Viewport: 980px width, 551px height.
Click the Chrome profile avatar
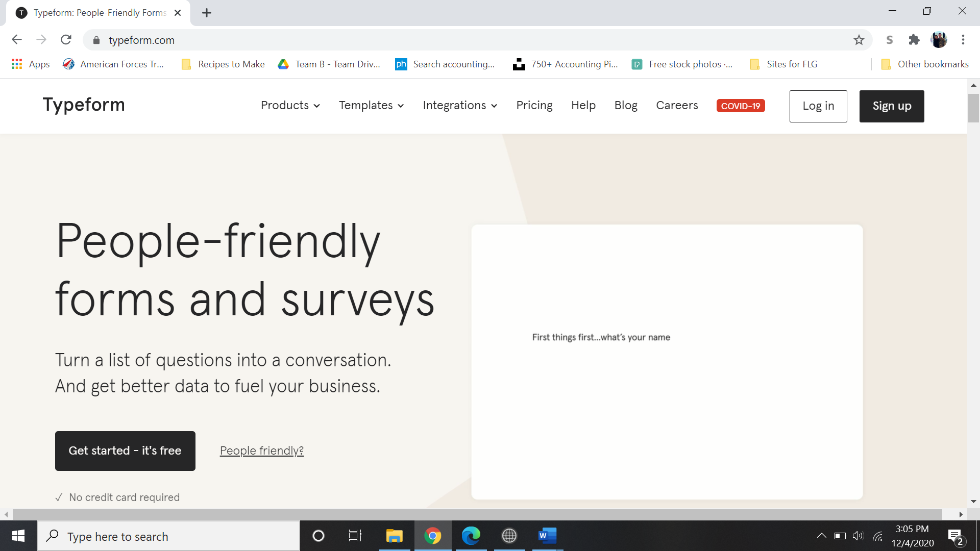(x=939, y=40)
